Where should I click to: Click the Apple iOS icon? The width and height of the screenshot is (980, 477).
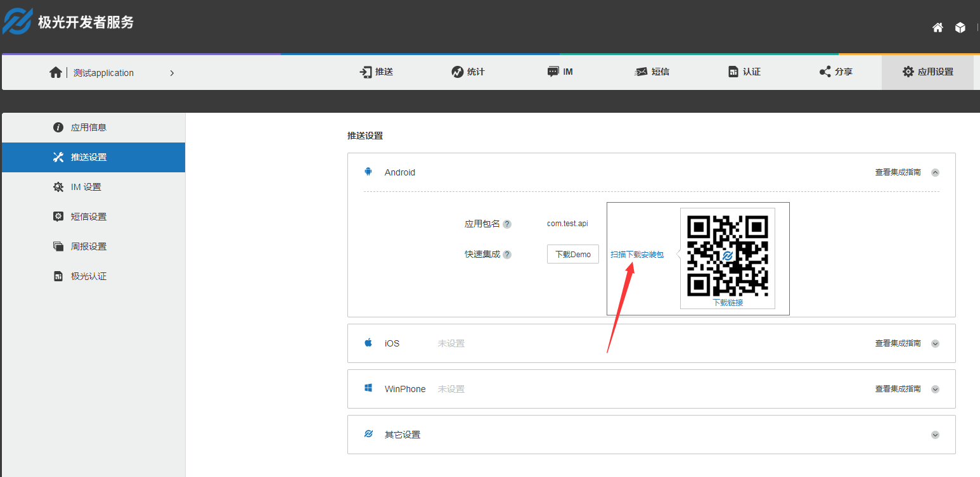click(368, 343)
